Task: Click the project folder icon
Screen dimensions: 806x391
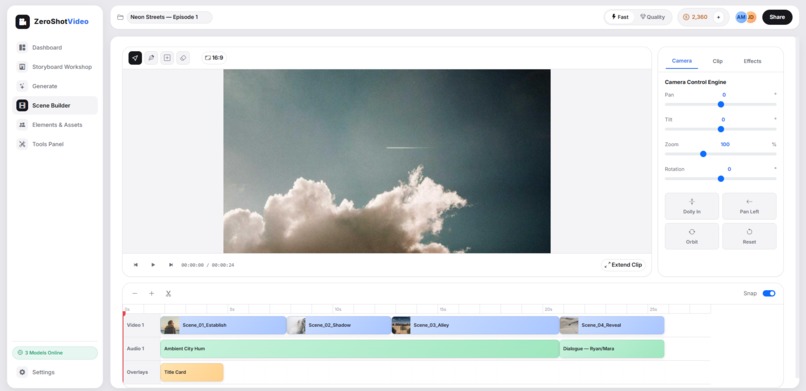Action: point(120,17)
